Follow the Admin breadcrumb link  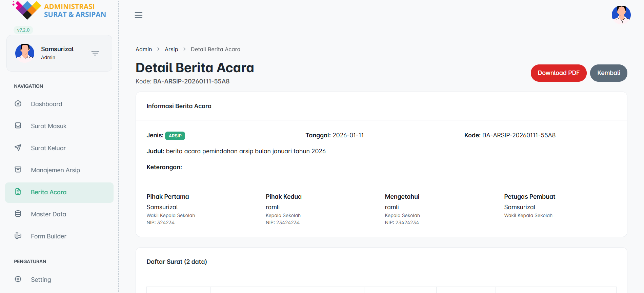coord(144,50)
